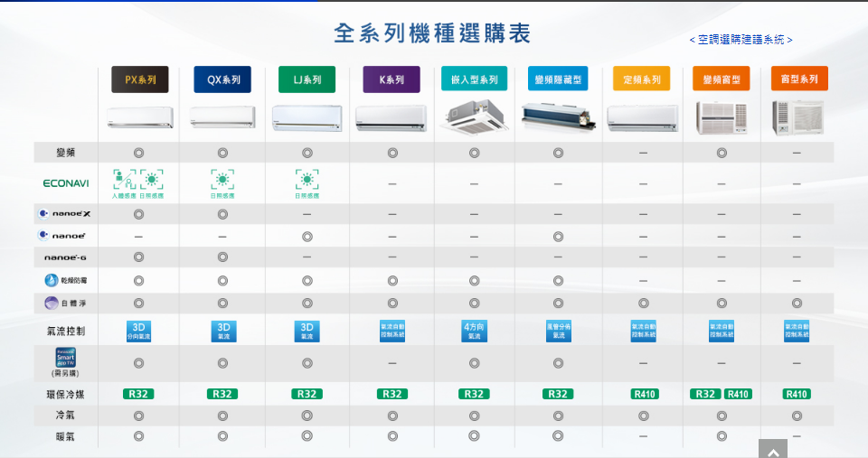Click the 冷氣 row label
Viewport: 868px width, 458px height.
tap(65, 415)
